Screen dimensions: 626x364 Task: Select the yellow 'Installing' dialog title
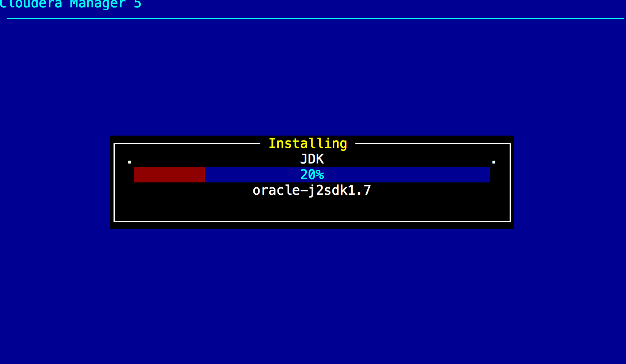pyautogui.click(x=308, y=143)
